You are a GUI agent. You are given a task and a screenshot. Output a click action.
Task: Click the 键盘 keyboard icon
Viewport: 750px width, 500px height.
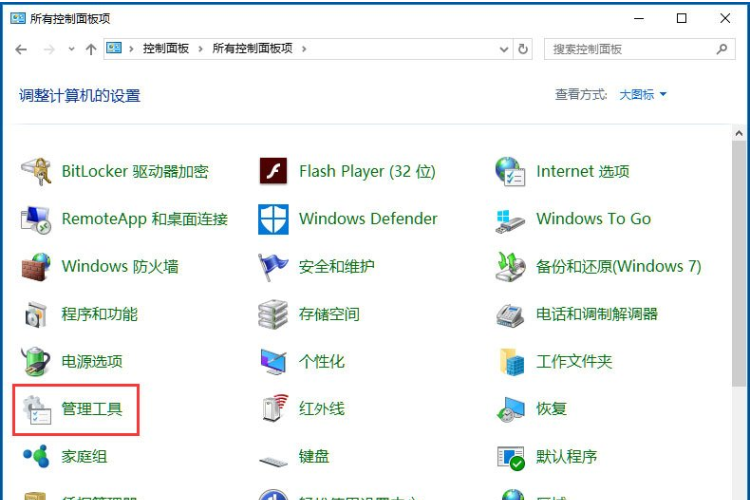(x=273, y=462)
